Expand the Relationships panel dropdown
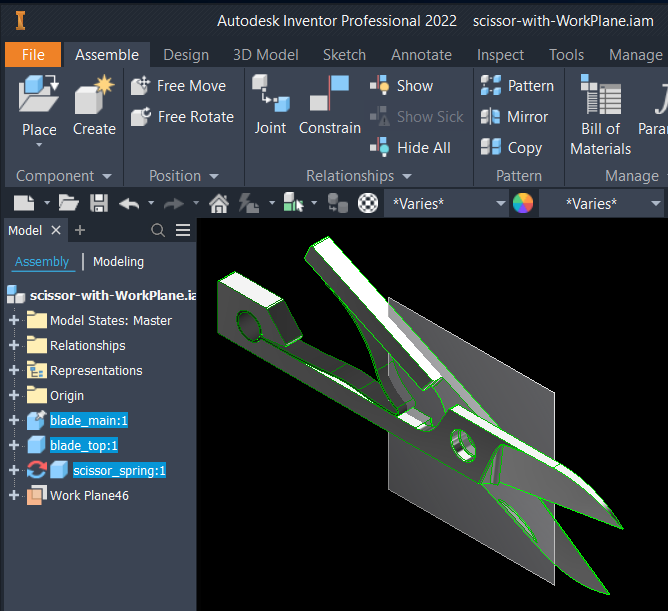Screen dimensions: 668x611 [407, 176]
